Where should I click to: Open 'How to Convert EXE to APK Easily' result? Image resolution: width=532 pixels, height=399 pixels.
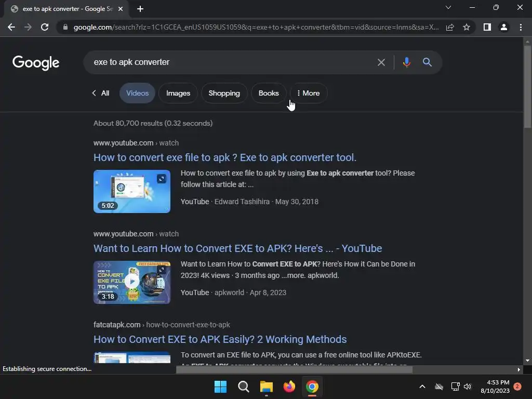pyautogui.click(x=220, y=339)
